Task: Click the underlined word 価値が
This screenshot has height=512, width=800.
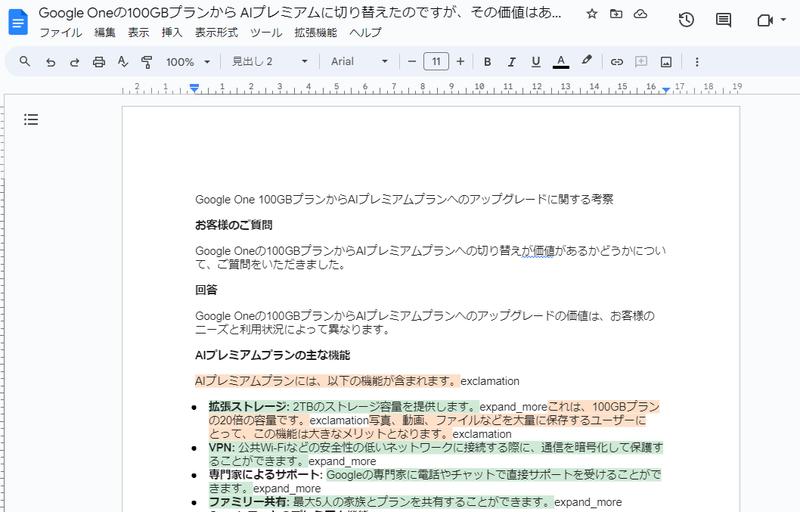Action: (x=537, y=251)
